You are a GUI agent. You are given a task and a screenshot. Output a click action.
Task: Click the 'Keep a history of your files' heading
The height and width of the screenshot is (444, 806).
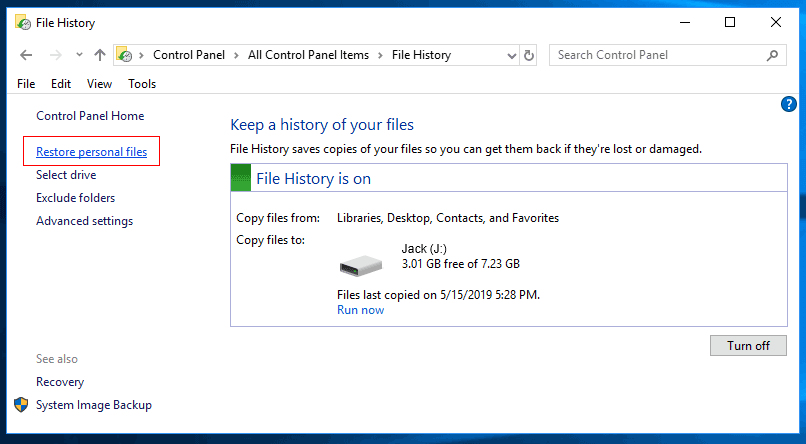pos(322,125)
